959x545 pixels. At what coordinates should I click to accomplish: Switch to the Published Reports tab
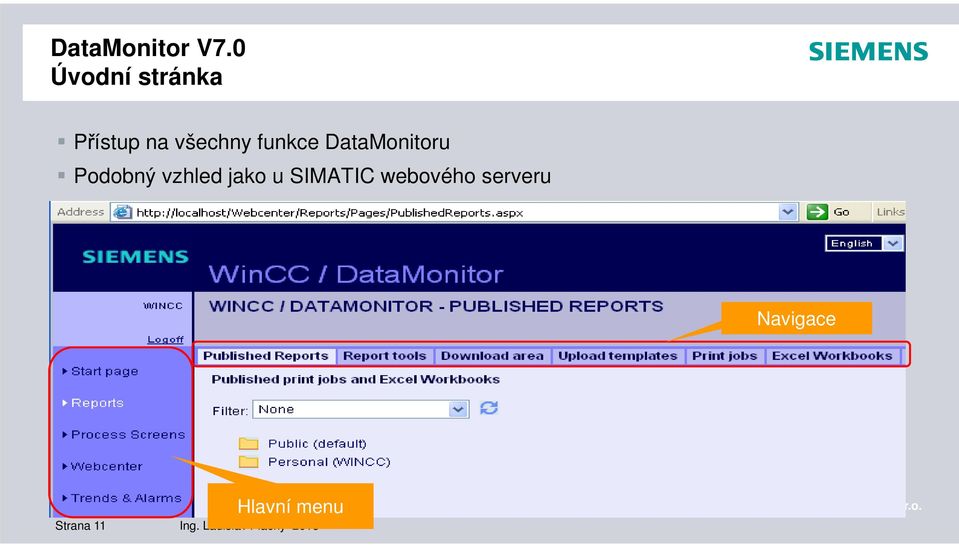point(265,356)
